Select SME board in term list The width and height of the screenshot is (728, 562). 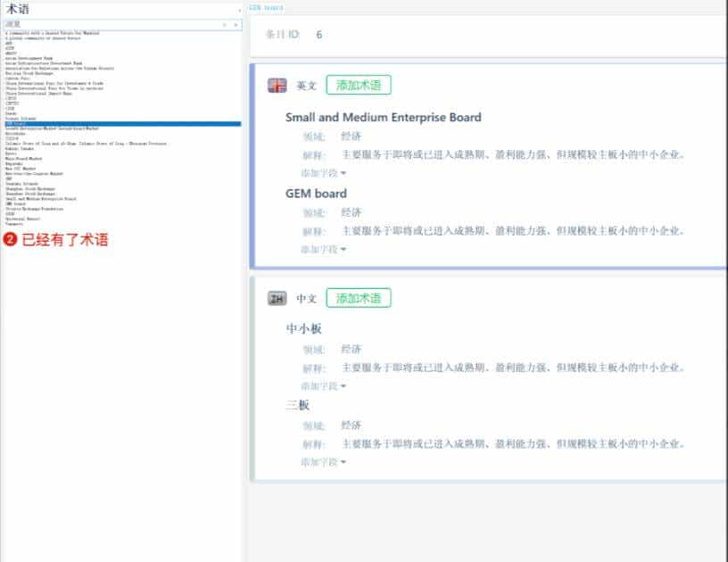tap(15, 203)
